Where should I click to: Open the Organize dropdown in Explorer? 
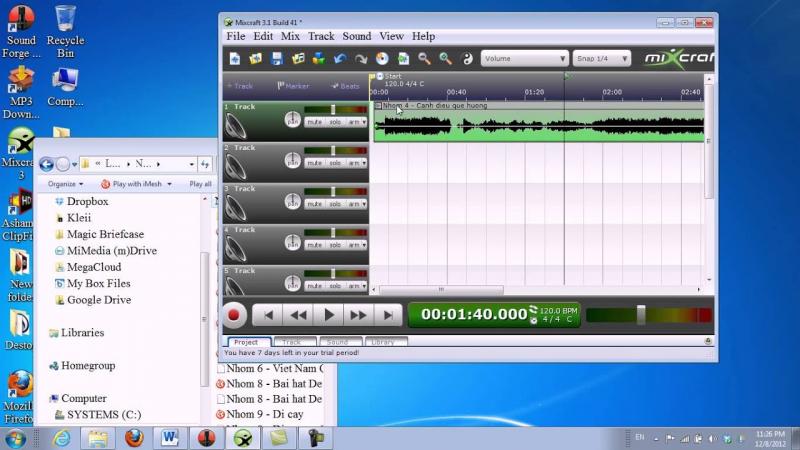tap(66, 184)
